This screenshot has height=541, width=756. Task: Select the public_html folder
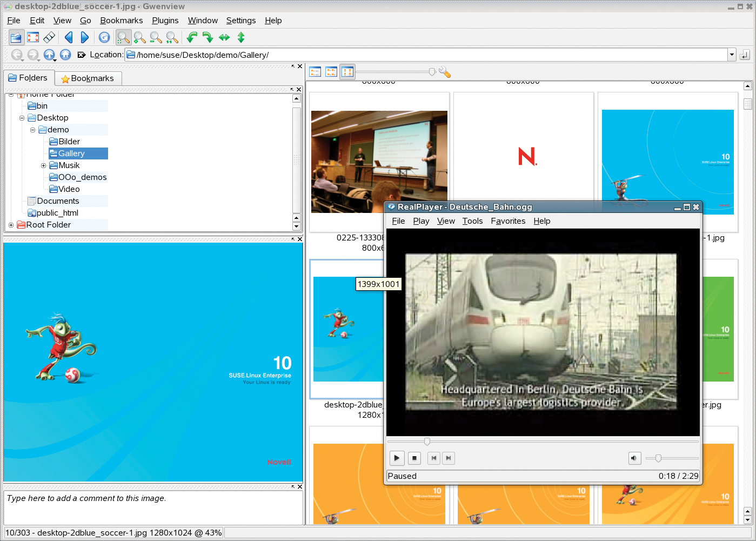pyautogui.click(x=53, y=213)
